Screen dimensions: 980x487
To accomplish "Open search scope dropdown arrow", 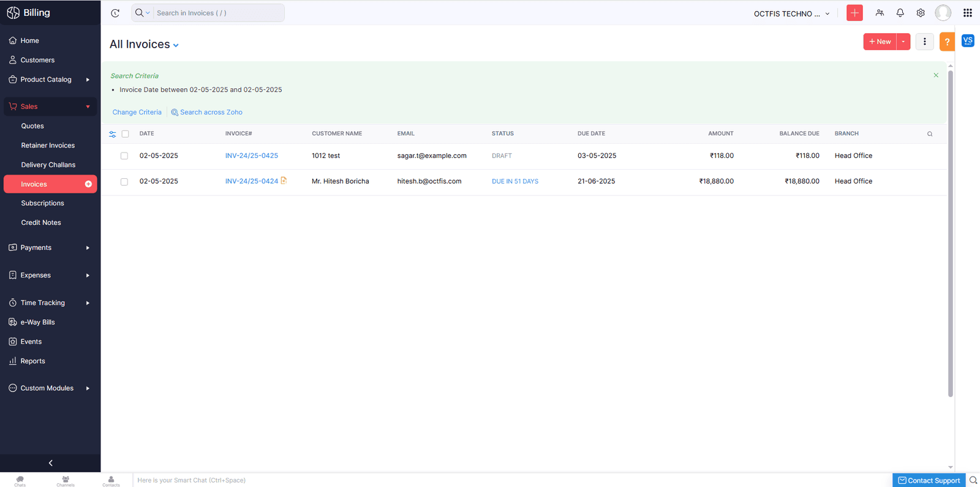I will pyautogui.click(x=148, y=13).
